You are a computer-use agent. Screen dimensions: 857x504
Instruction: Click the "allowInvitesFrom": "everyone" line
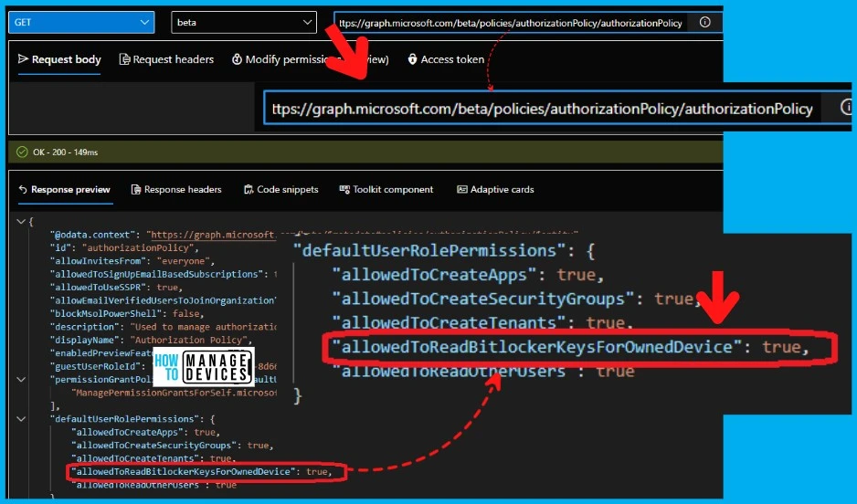click(x=132, y=261)
